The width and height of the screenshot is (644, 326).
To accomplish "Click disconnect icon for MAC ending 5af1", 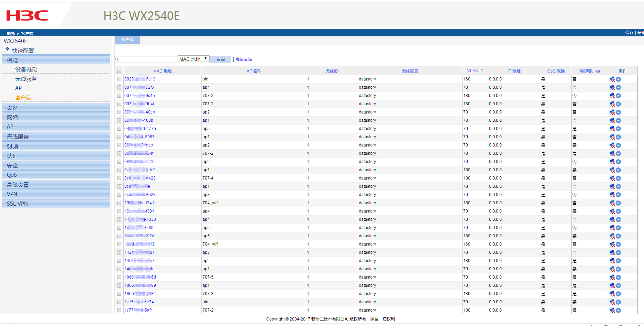I will pyautogui.click(x=612, y=311).
